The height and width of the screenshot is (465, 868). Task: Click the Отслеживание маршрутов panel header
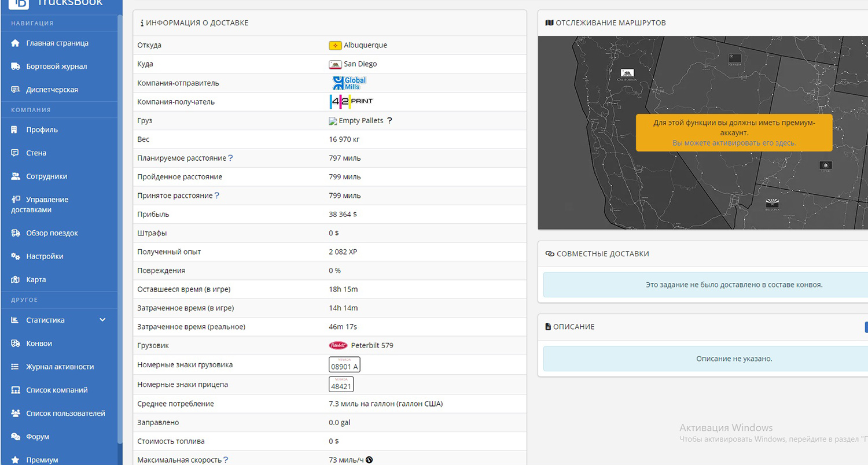(703, 23)
